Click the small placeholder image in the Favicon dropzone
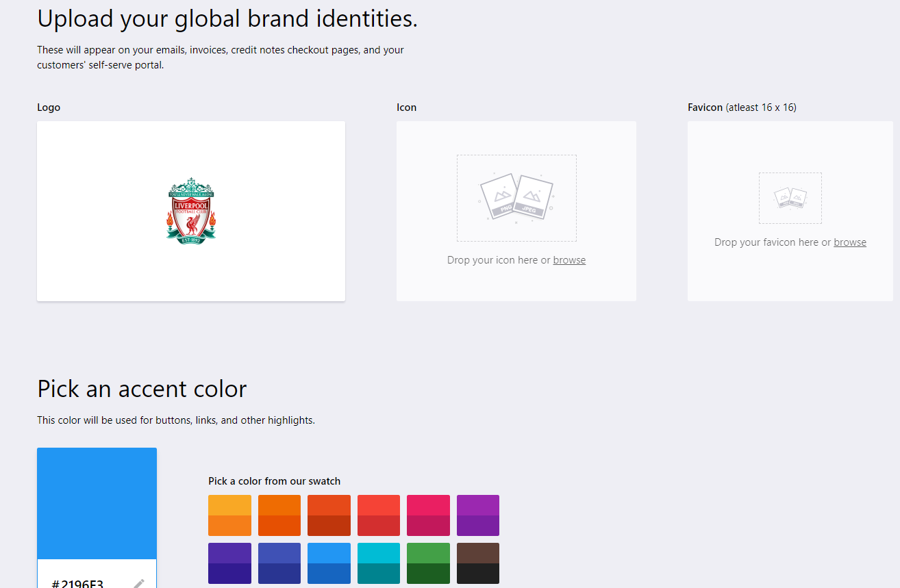The height and width of the screenshot is (588, 900). point(790,198)
